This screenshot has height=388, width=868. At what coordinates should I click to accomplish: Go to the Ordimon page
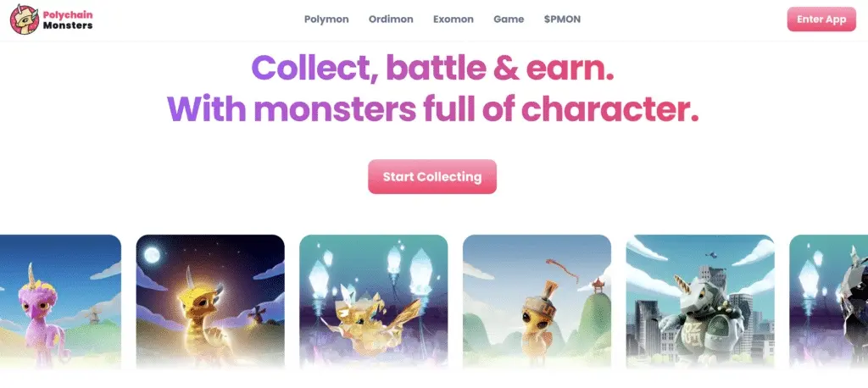[x=391, y=19]
